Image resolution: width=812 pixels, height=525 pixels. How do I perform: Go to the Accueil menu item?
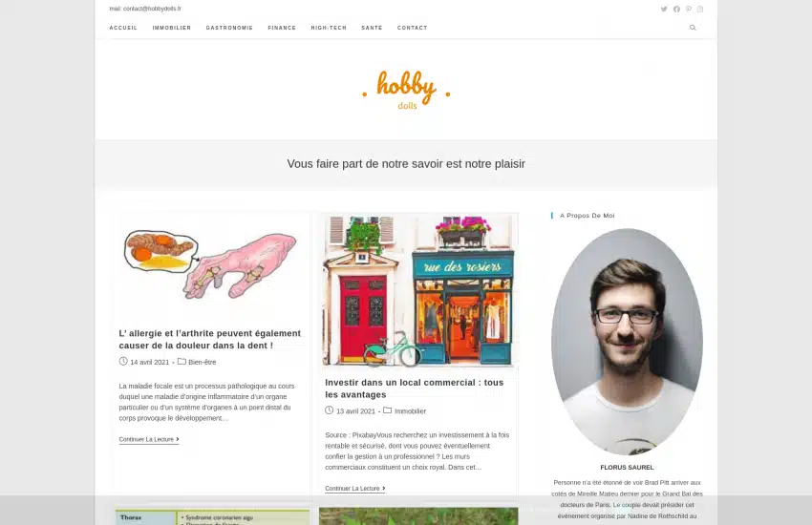[x=123, y=28]
